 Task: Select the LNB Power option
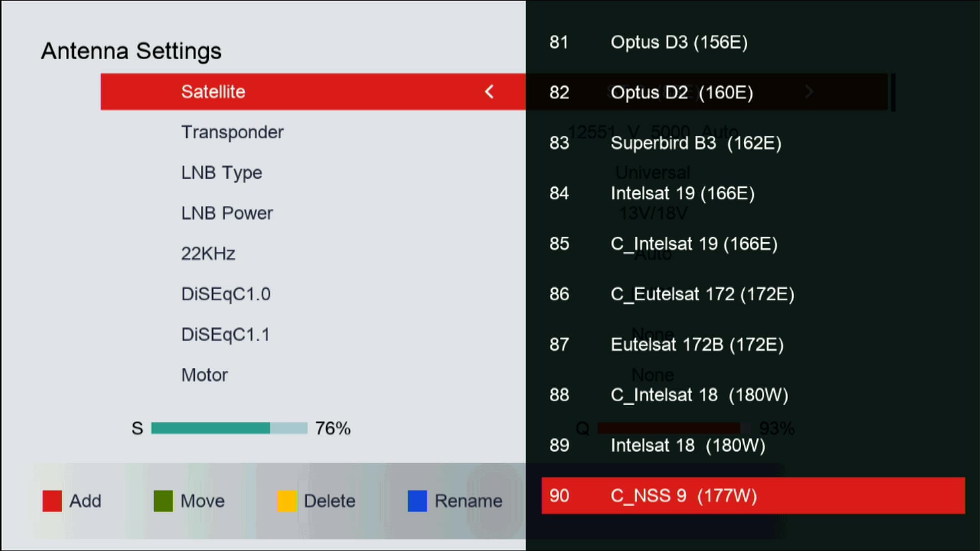click(227, 213)
